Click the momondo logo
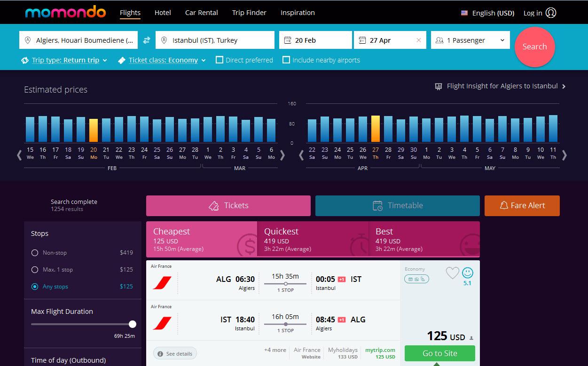The width and height of the screenshot is (588, 366). [x=65, y=12]
